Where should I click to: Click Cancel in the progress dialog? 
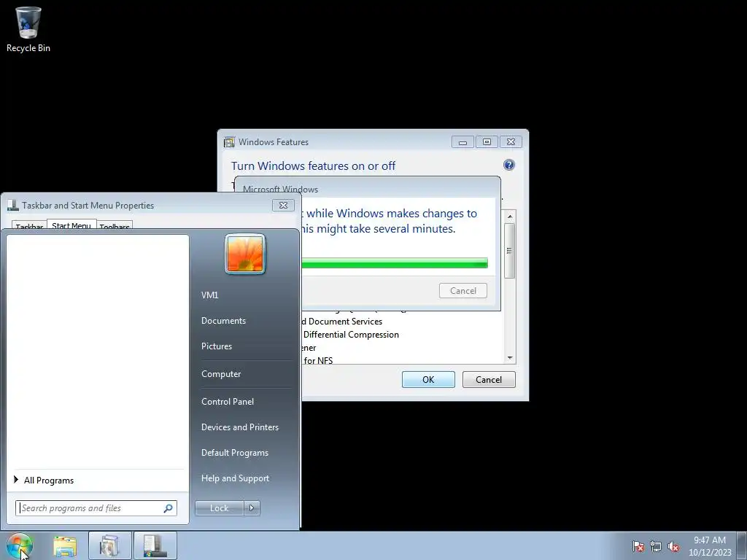pos(463,290)
